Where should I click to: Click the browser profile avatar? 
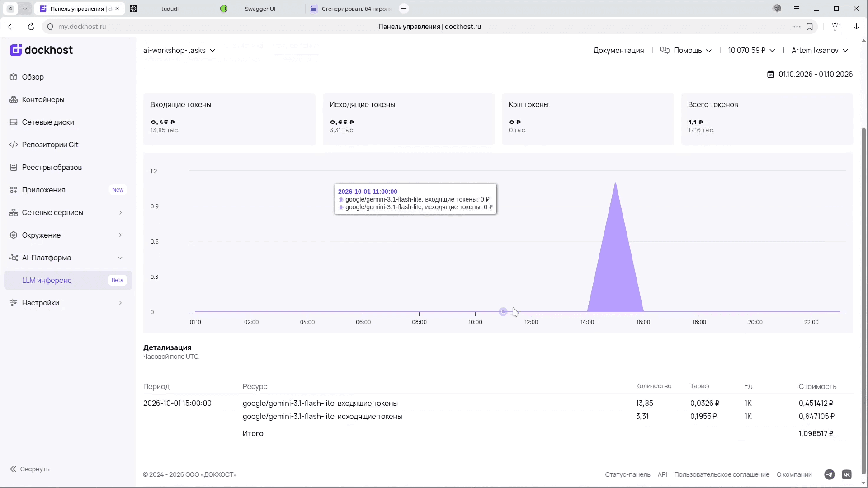click(x=777, y=8)
